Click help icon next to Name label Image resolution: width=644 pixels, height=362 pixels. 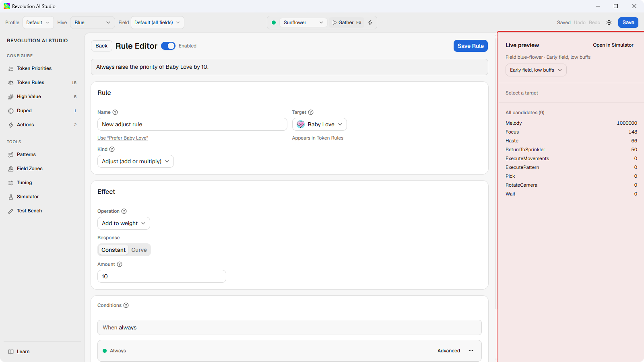pyautogui.click(x=115, y=112)
